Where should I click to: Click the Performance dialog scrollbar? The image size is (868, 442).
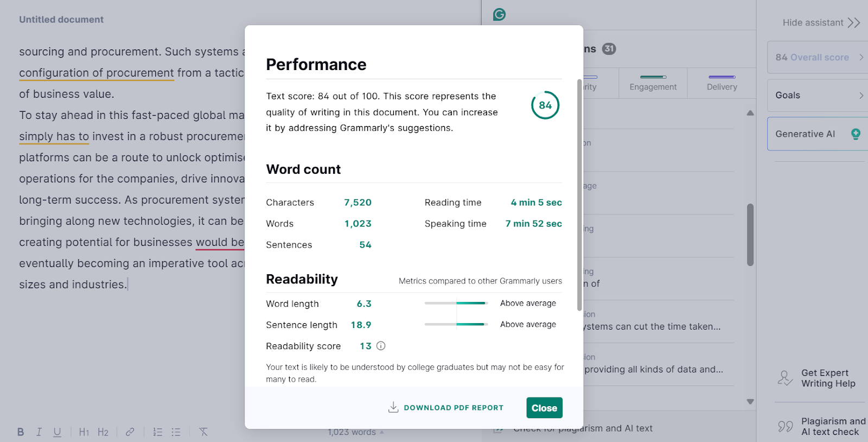[x=579, y=194]
